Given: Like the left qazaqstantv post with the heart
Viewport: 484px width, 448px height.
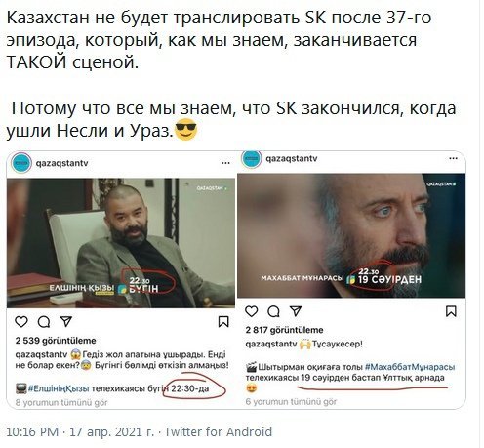Looking at the screenshot, I should (x=21, y=322).
